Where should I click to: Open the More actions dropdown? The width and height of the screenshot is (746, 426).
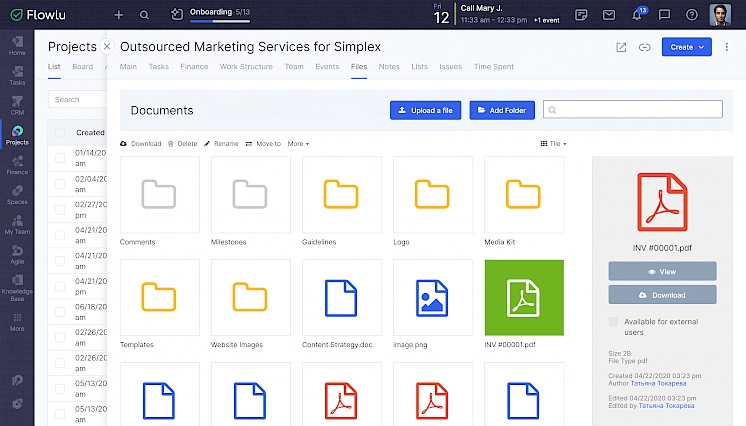click(298, 144)
